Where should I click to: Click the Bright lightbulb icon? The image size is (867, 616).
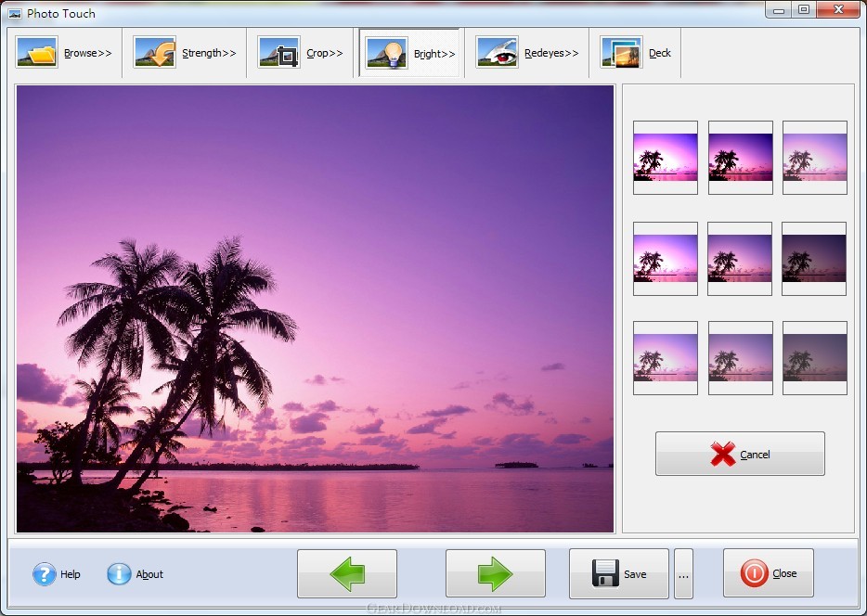(387, 53)
